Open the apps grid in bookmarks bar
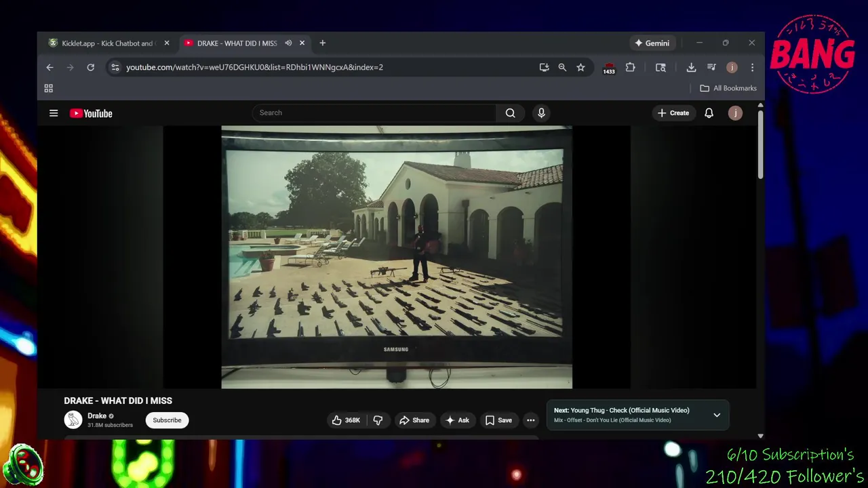 pos(48,88)
